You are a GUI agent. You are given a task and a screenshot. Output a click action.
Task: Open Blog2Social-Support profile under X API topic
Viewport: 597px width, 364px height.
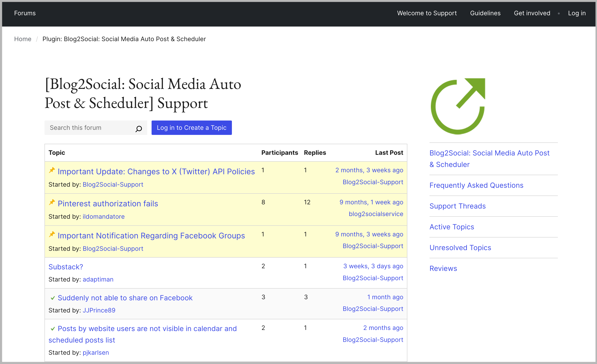(113, 184)
